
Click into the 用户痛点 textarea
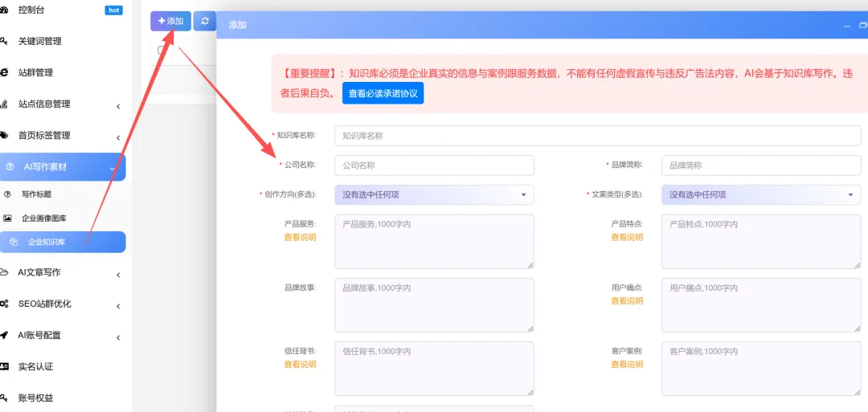(x=761, y=305)
